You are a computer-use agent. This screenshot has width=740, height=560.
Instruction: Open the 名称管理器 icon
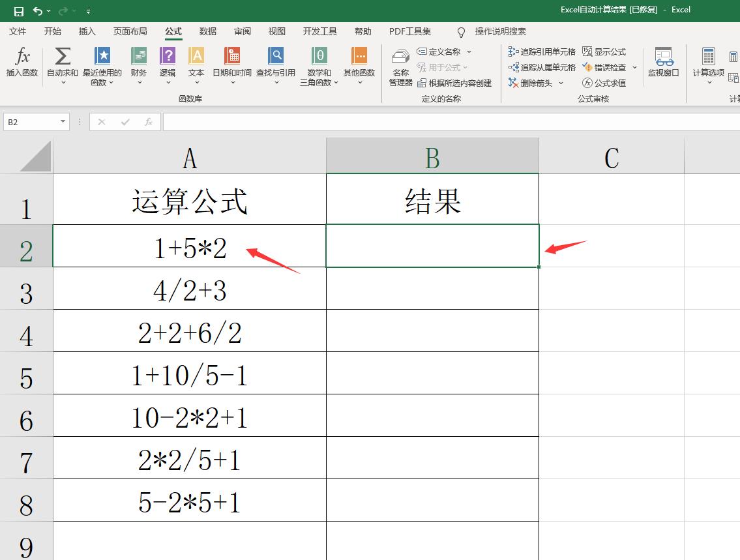pyautogui.click(x=401, y=57)
